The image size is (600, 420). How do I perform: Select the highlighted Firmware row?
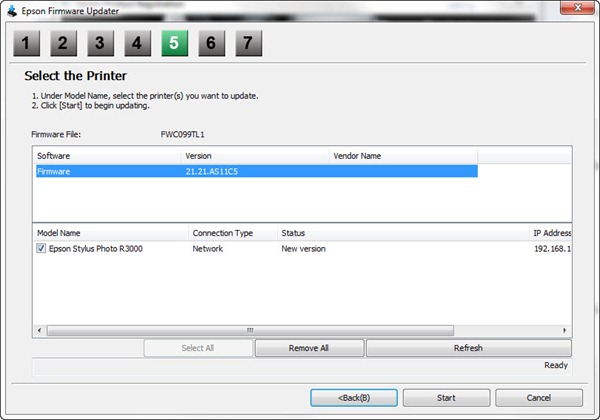(257, 171)
